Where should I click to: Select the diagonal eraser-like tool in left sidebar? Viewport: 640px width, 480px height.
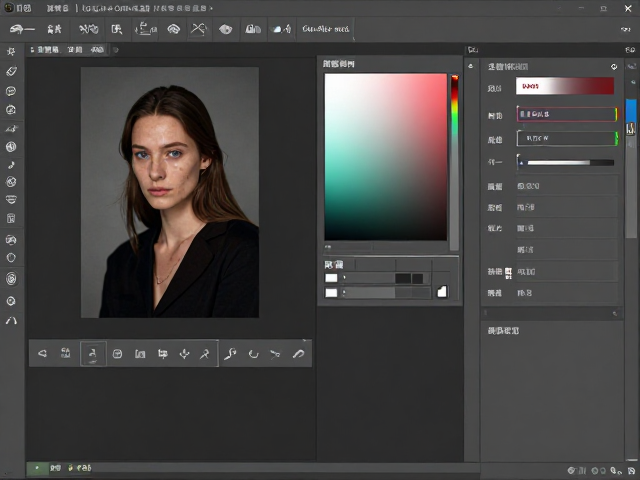(11, 71)
